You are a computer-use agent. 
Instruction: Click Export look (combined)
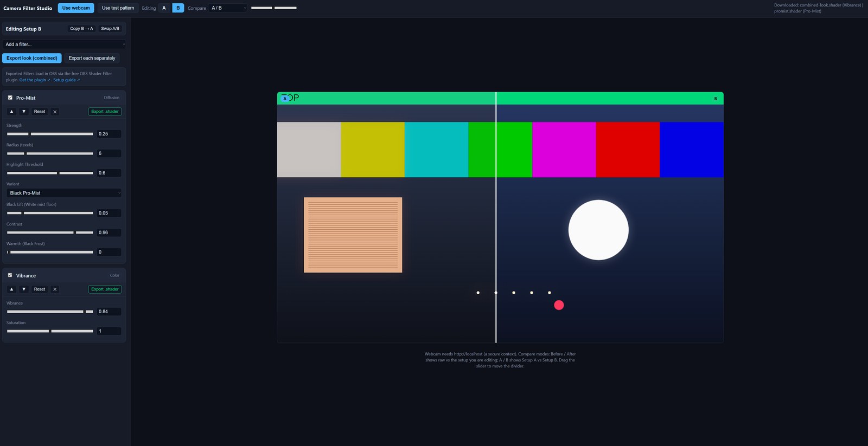[32, 58]
